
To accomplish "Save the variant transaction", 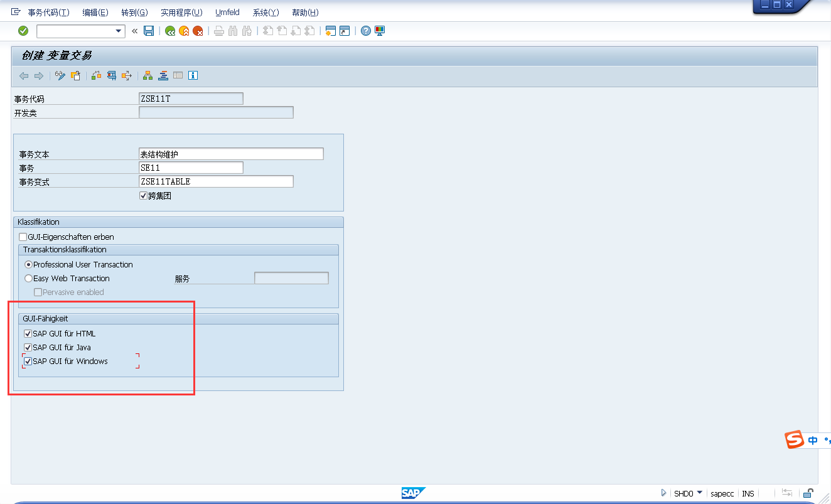I will point(149,30).
